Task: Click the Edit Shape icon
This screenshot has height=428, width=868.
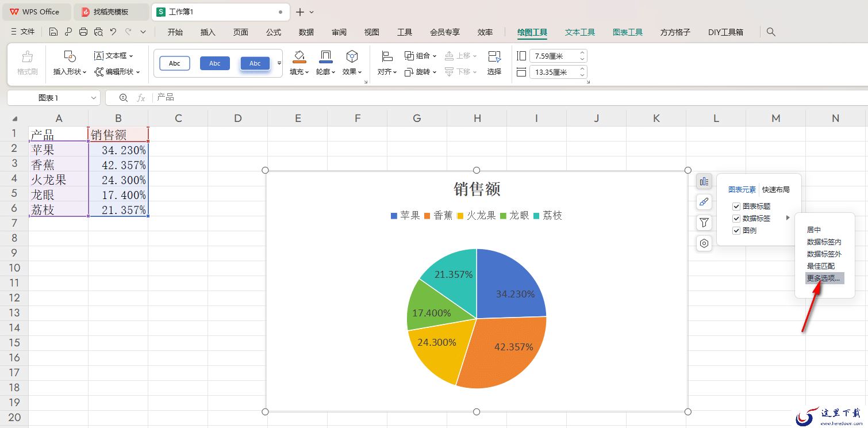Action: 99,72
